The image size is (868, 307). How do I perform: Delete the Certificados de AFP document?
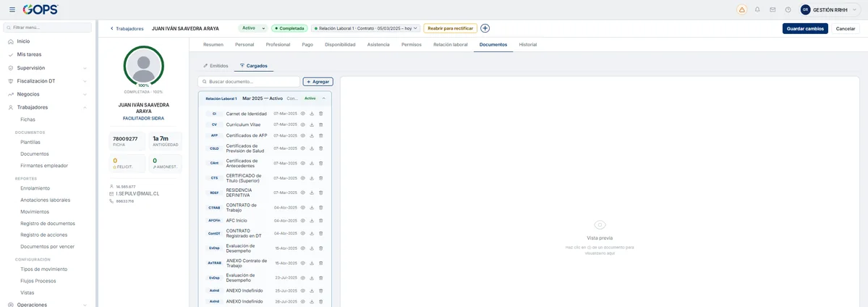321,135
